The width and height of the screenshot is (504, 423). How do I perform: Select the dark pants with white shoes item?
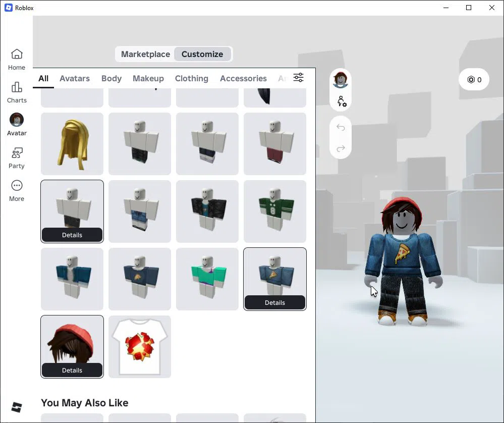pyautogui.click(x=207, y=144)
